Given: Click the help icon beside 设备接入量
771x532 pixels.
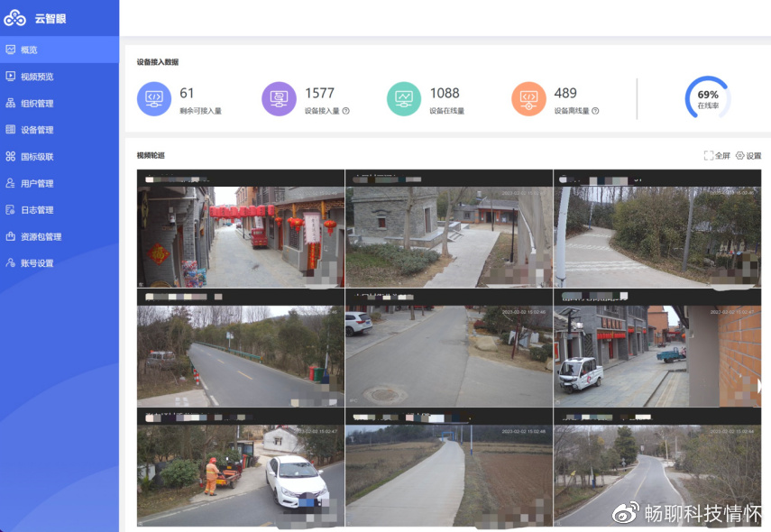Looking at the screenshot, I should 345,111.
